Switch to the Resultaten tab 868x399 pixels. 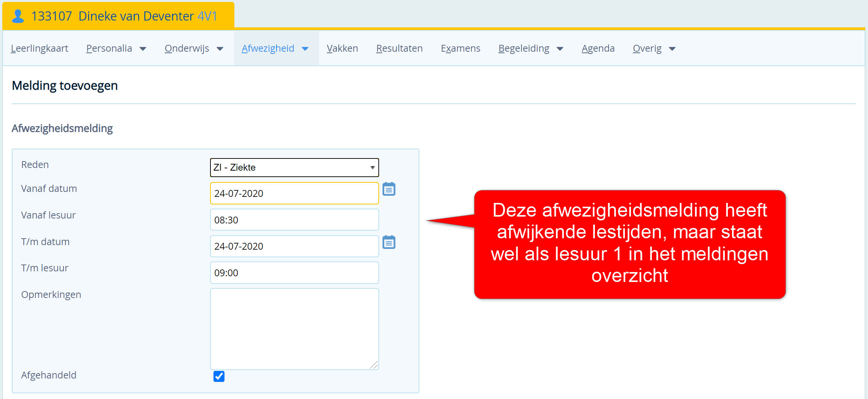click(x=399, y=49)
